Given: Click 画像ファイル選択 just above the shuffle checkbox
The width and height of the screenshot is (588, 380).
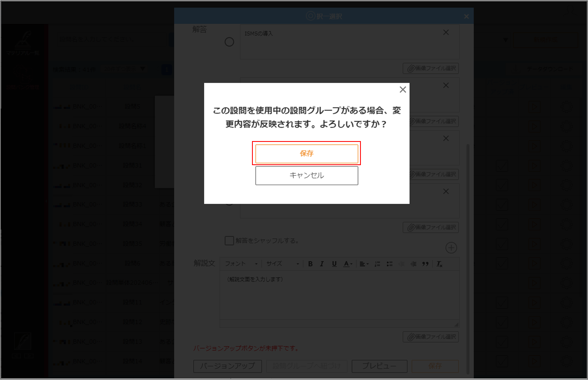Looking at the screenshot, I should click(431, 228).
